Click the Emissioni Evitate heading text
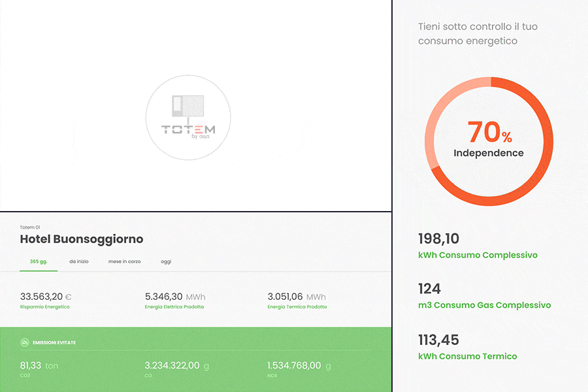Viewport: 588px width, 392px height. tap(59, 342)
